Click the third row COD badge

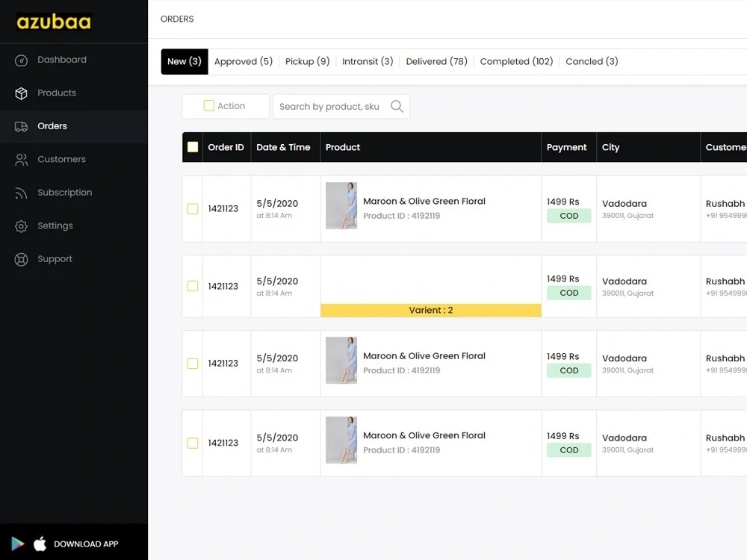568,370
